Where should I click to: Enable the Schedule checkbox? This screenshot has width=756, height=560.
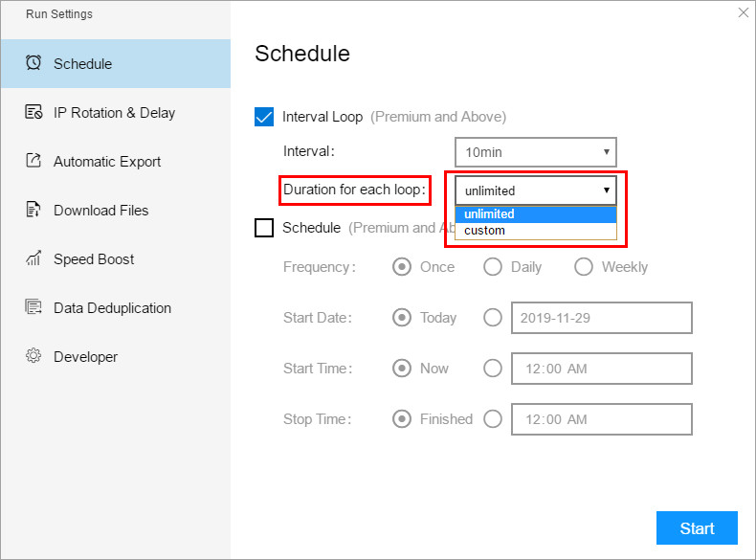pyautogui.click(x=264, y=228)
